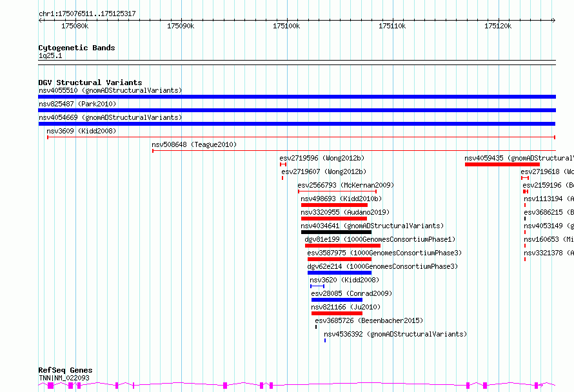This screenshot has height=392, width=574.
Task: Open nsv4054669 gnomAD structural variant
Action: click(110, 117)
